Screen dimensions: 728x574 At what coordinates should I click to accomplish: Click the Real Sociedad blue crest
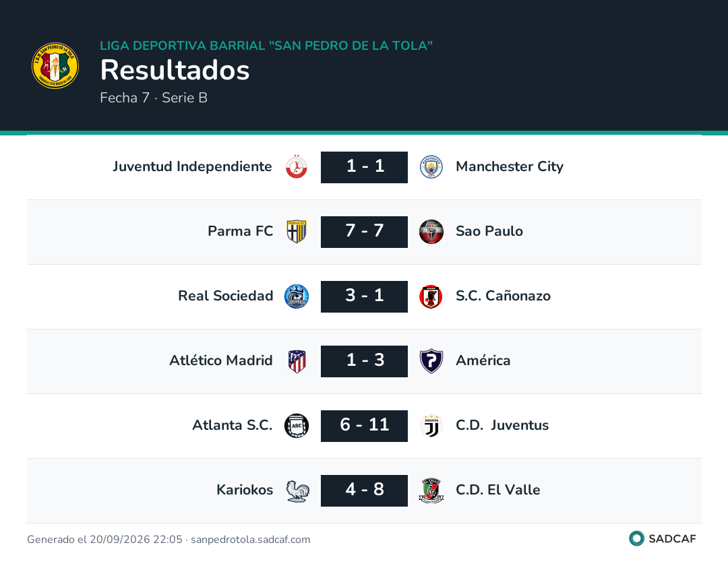tap(296, 296)
